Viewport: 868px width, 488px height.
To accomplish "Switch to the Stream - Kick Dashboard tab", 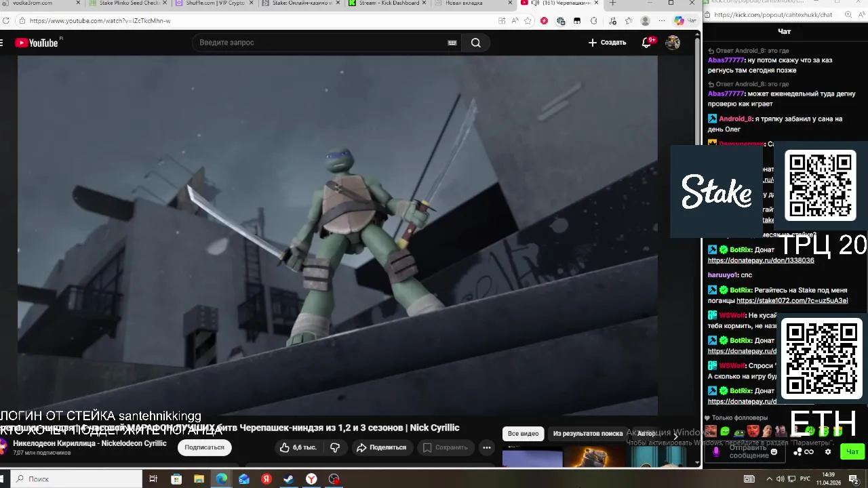I will (385, 3).
